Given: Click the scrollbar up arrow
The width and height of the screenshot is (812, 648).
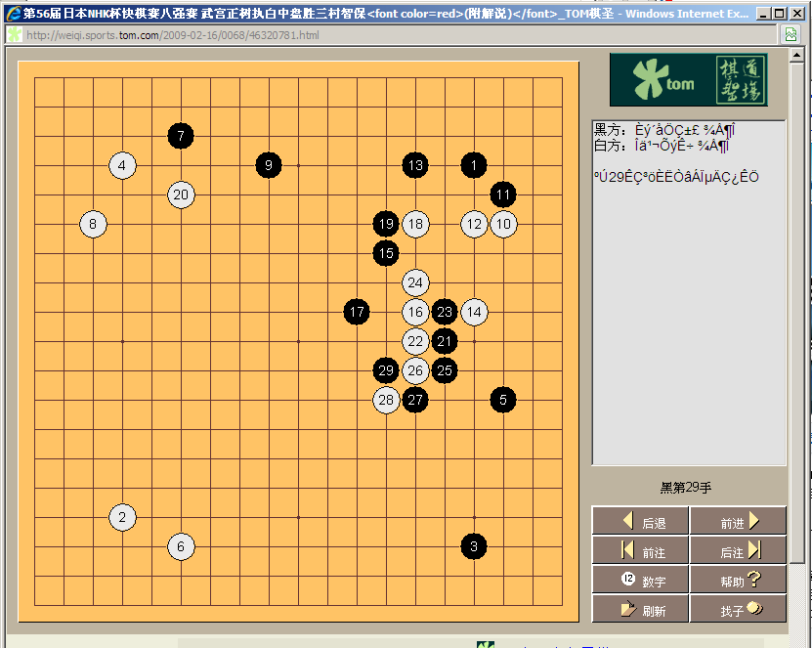Looking at the screenshot, I should [796, 55].
